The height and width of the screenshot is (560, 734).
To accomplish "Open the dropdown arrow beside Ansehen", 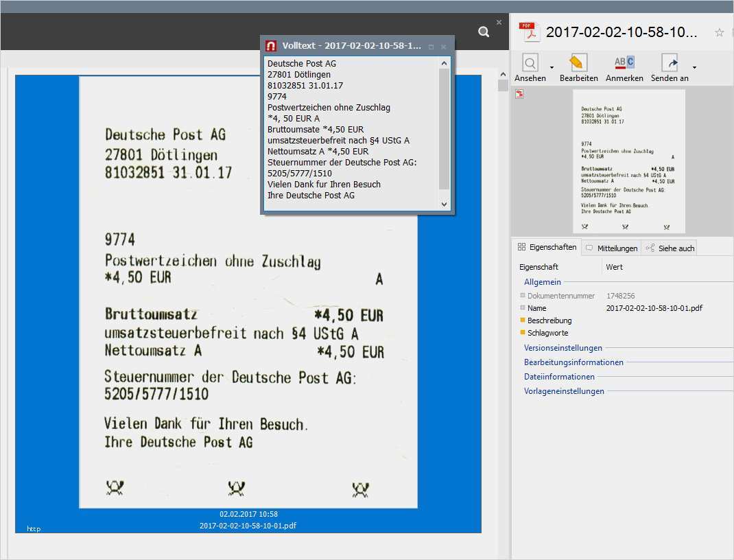I will point(552,67).
